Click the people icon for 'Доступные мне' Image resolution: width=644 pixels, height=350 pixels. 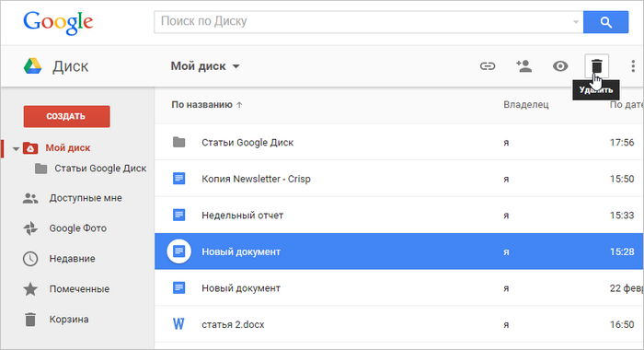[x=30, y=198]
